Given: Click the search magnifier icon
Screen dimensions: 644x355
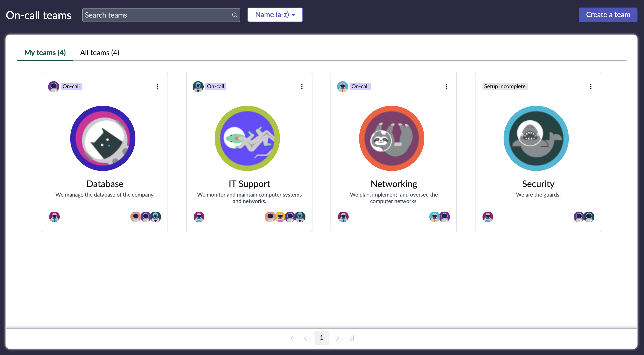Looking at the screenshot, I should click(x=234, y=15).
